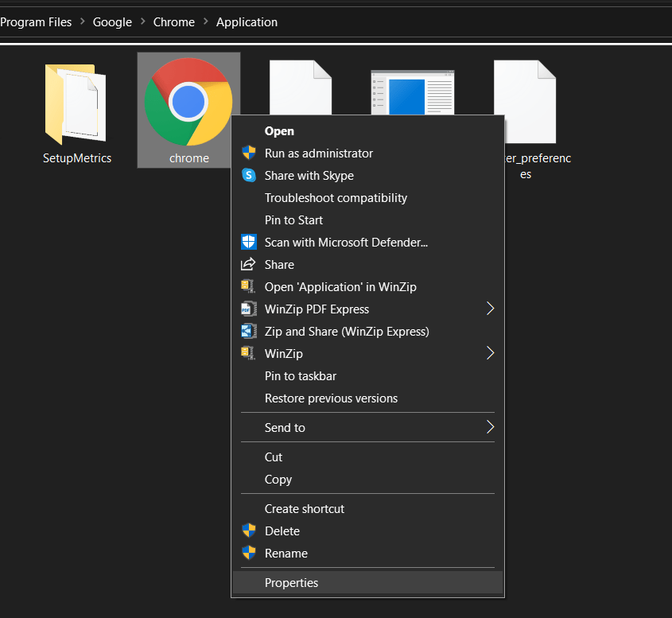The width and height of the screenshot is (672, 618).
Task: Click Troubleshoot compatibility menu entry
Action: (335, 197)
